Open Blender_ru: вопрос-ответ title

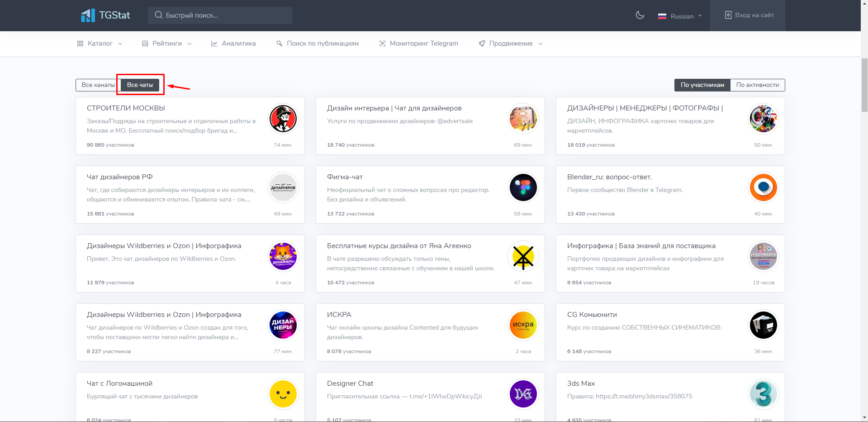coord(609,177)
